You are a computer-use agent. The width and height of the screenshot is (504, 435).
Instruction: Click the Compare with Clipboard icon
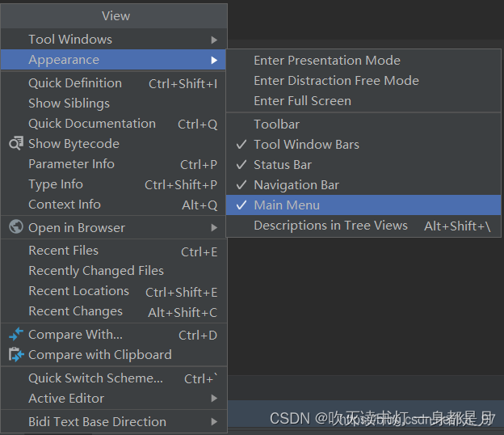(16, 354)
